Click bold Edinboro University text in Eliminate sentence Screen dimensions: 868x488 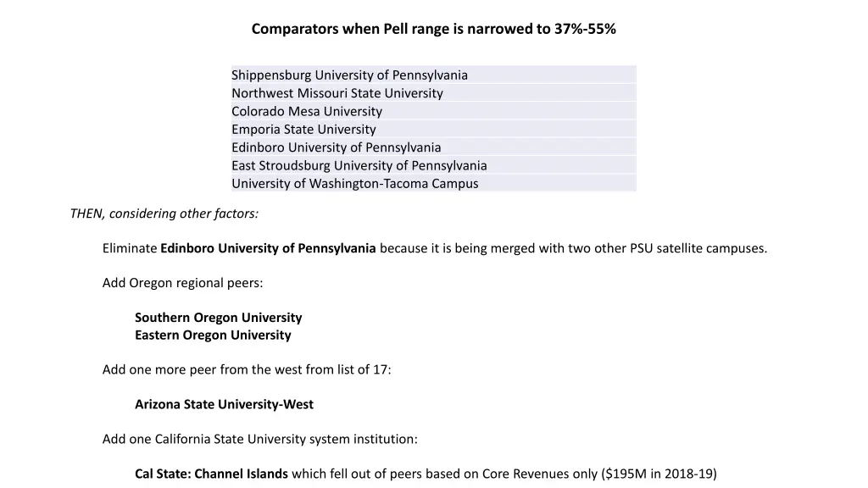coord(268,248)
